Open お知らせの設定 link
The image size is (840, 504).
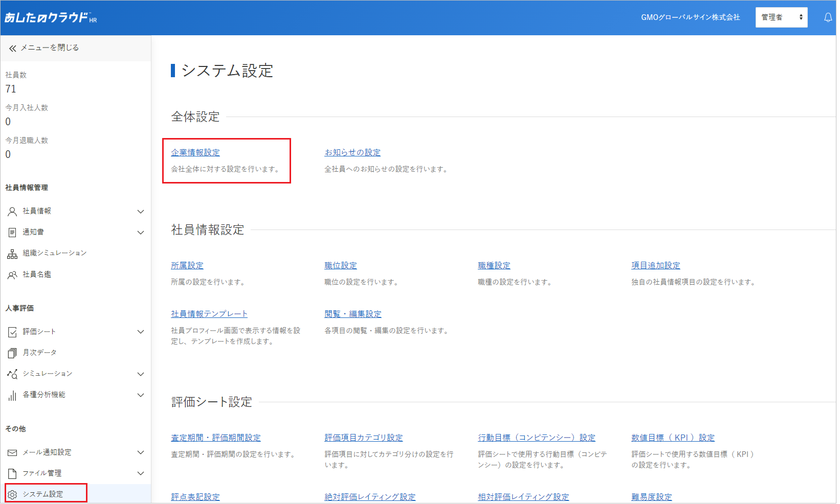point(352,153)
